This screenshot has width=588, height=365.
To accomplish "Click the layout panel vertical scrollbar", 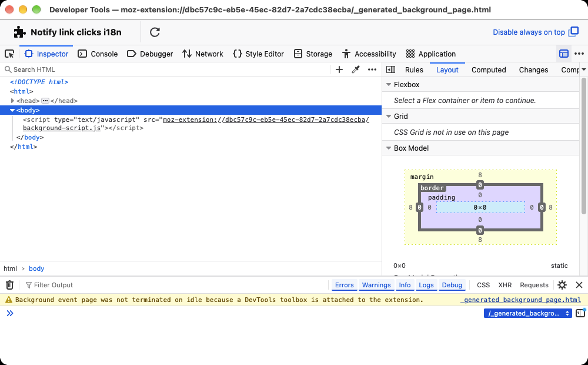I will click(583, 146).
